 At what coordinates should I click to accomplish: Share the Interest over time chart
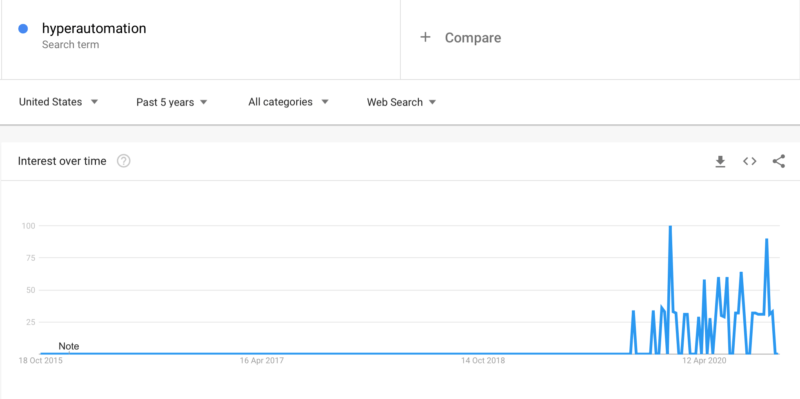pyautogui.click(x=779, y=161)
